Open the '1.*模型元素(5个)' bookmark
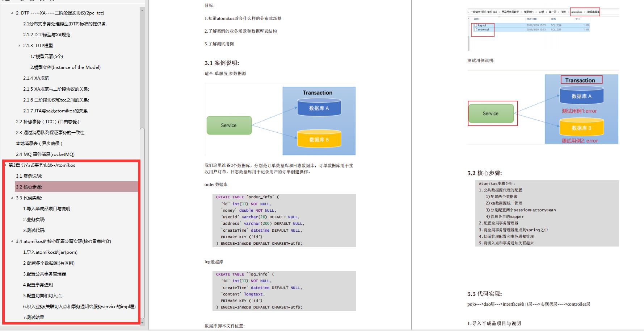The height and width of the screenshot is (331, 644). pos(47,57)
